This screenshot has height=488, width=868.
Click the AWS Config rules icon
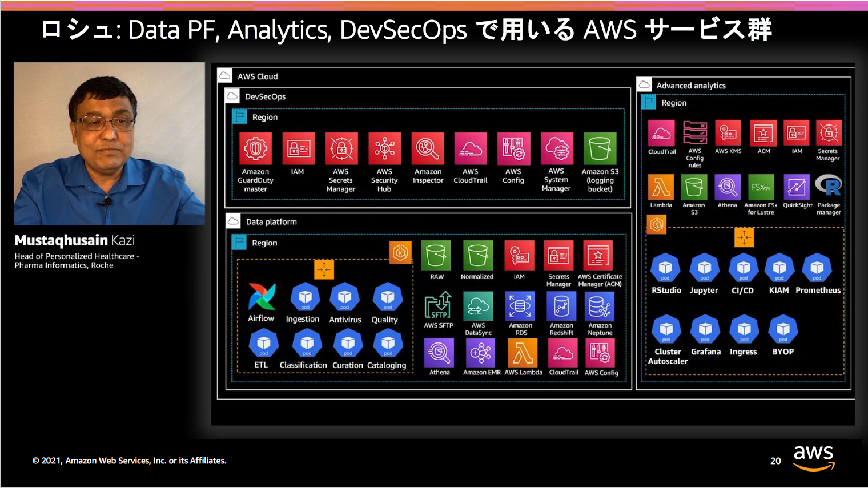tap(695, 133)
